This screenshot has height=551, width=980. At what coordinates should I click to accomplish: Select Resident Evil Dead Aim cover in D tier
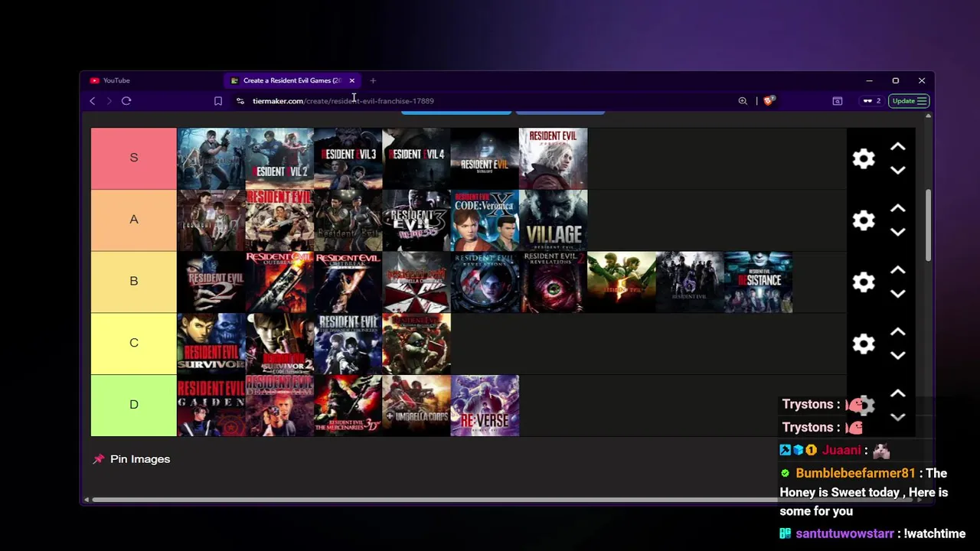point(279,406)
